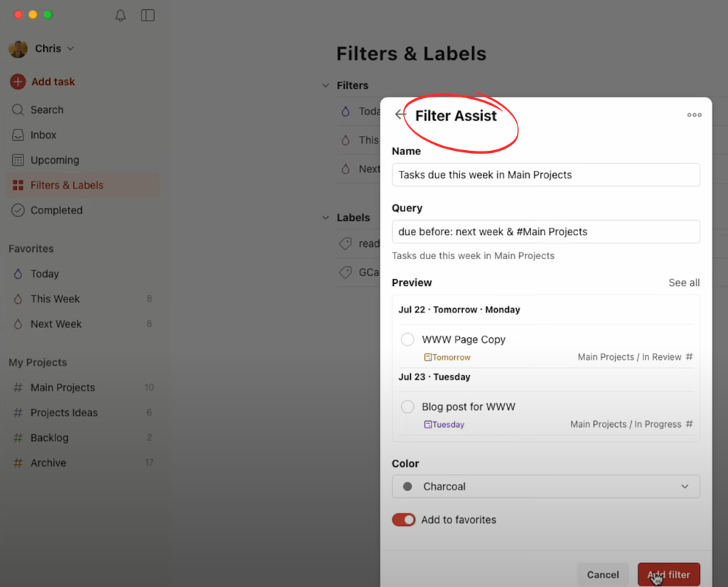Click the calendar icon next to Tuesday
The image size is (728, 587).
click(x=427, y=424)
